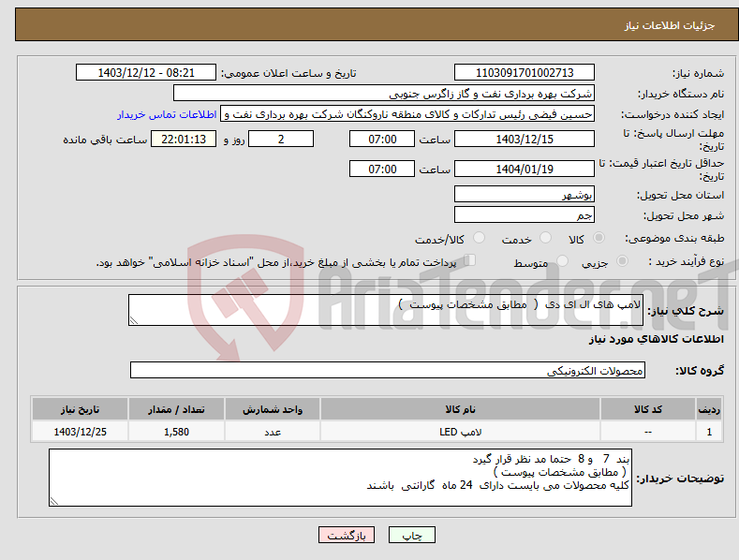Click response deadline date 1403/12/15
Screen dimensions: 739x560
[525, 139]
